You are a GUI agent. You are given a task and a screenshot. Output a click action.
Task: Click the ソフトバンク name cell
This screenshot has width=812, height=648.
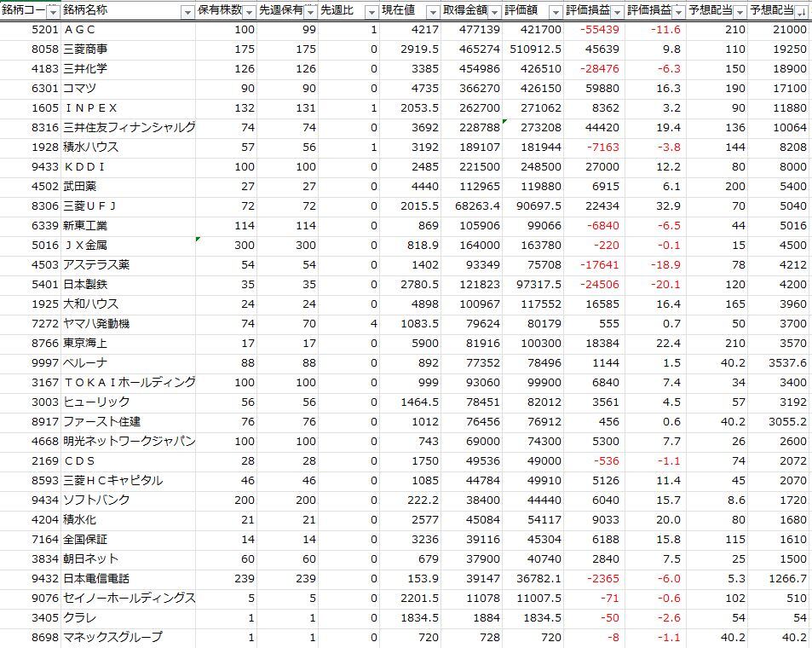pyautogui.click(x=128, y=500)
